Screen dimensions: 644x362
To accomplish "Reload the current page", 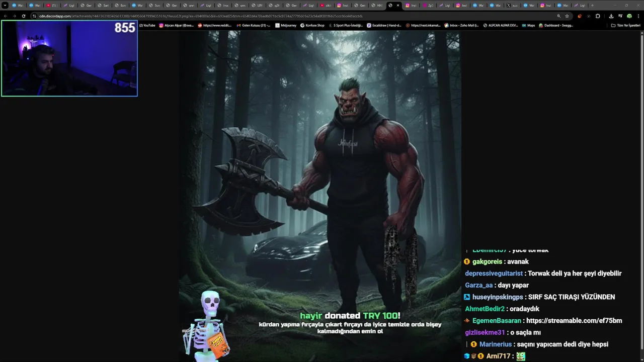I will 23,16.
